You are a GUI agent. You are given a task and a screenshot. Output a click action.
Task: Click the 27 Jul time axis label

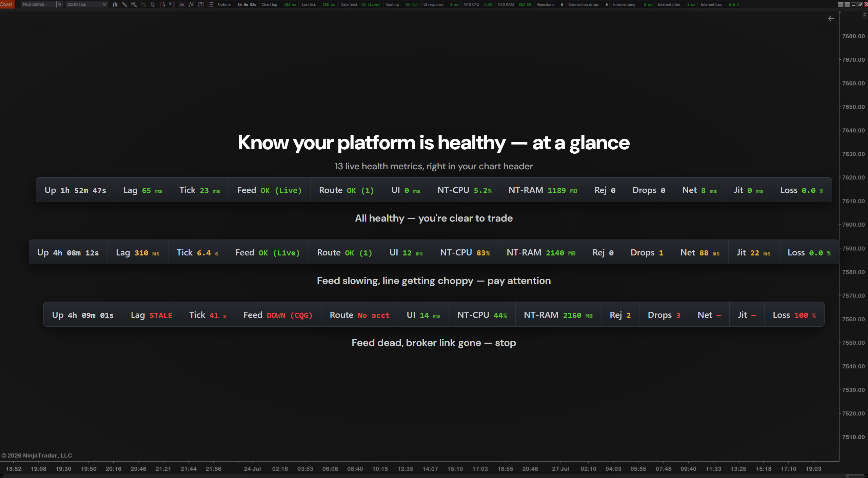click(x=560, y=469)
